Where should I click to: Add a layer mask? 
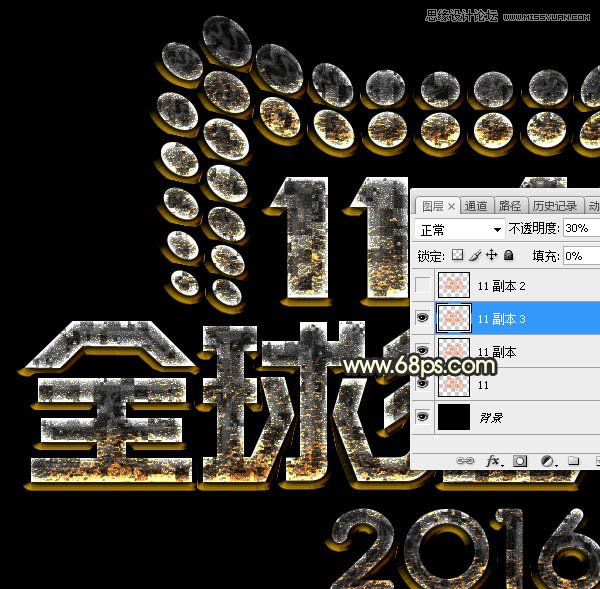pyautogui.click(x=520, y=461)
